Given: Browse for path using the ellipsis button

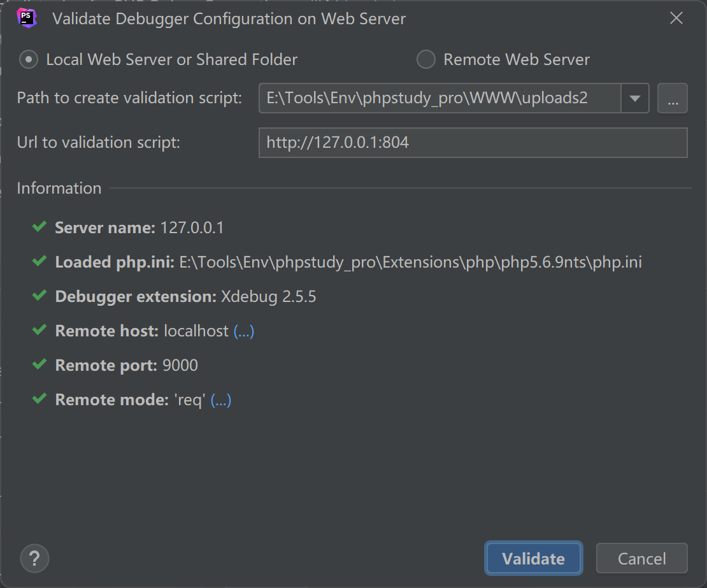Looking at the screenshot, I should coord(672,98).
